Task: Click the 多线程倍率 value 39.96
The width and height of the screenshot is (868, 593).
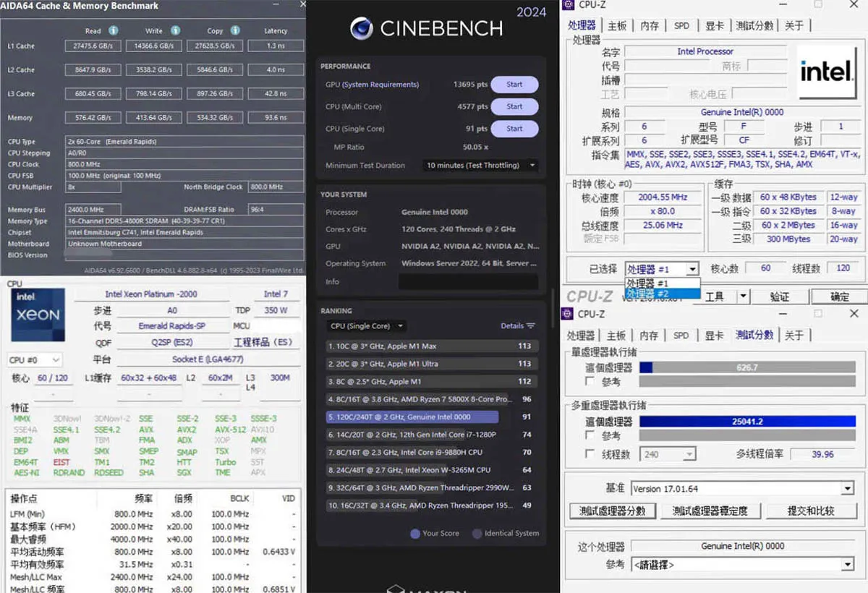Action: [822, 454]
